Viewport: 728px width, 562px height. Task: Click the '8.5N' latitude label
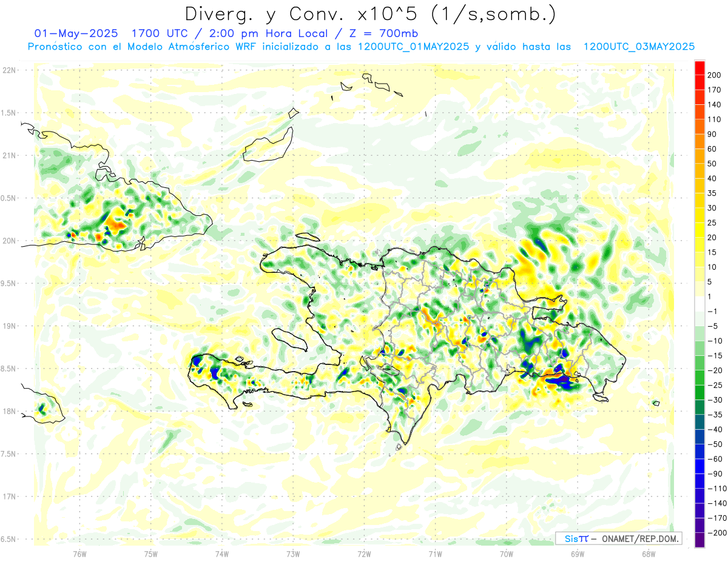[x=8, y=369]
